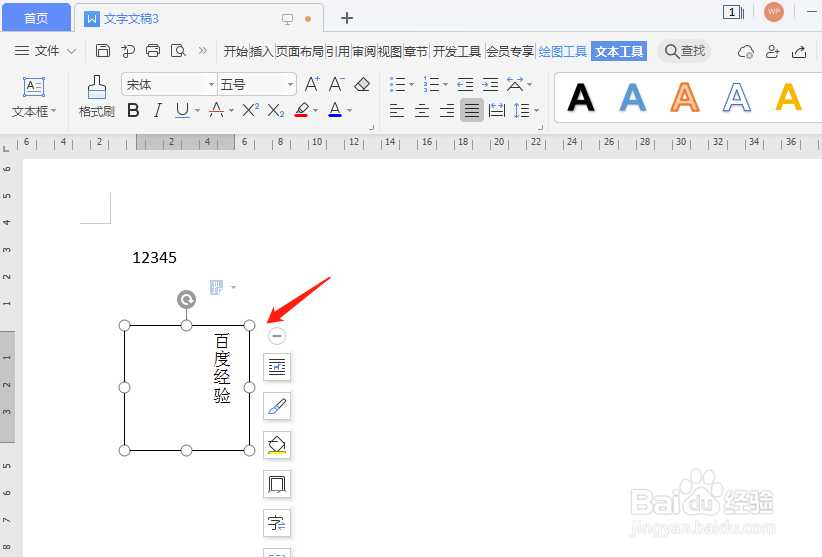Click decrease indent icon
822x557 pixels.
465,84
